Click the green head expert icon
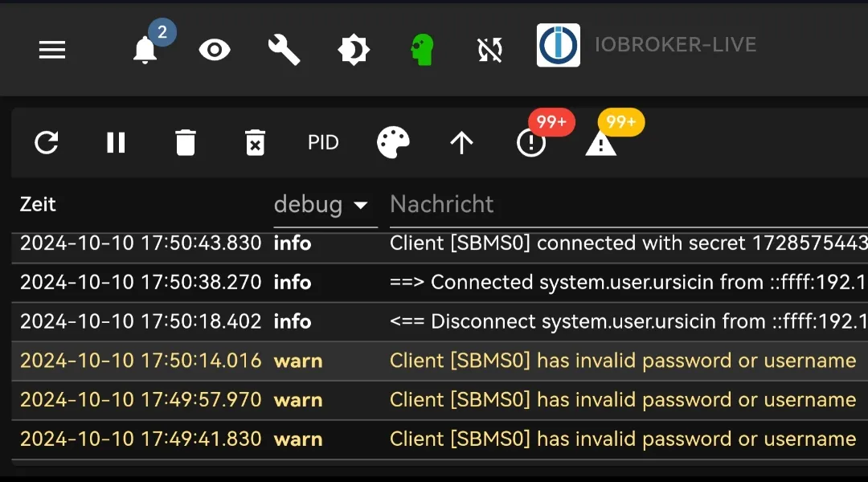Image resolution: width=868 pixels, height=482 pixels. [x=422, y=50]
